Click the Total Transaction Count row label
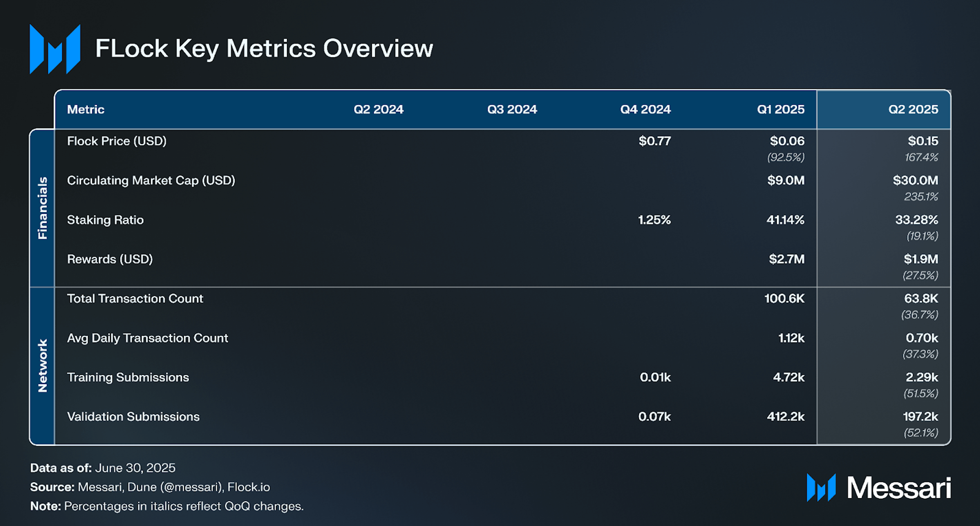980x526 pixels. pyautogui.click(x=135, y=299)
